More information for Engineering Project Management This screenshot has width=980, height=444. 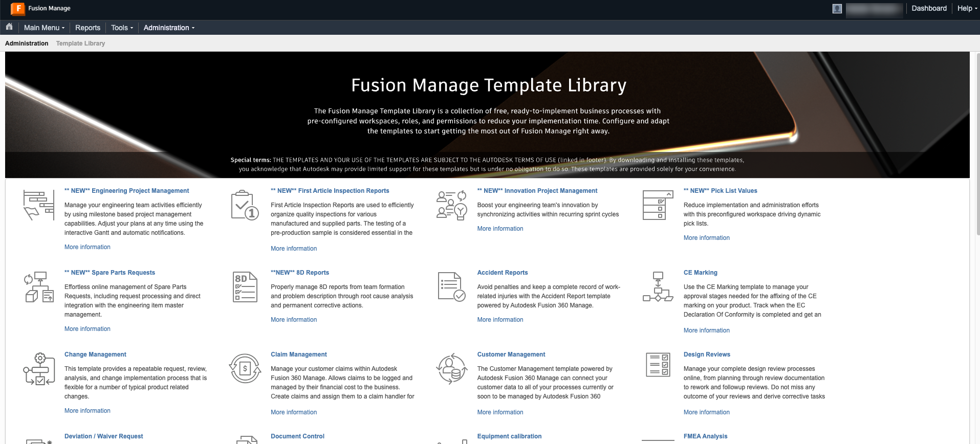click(88, 247)
